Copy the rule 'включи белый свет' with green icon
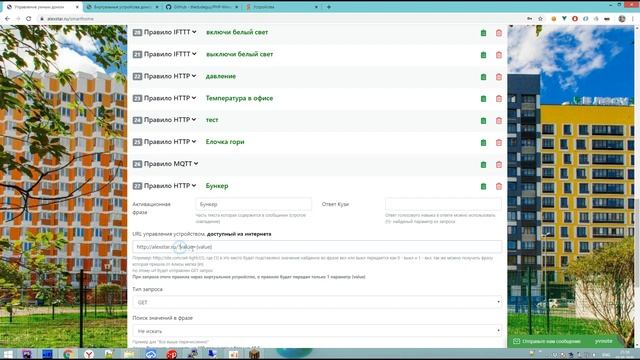 point(483,33)
